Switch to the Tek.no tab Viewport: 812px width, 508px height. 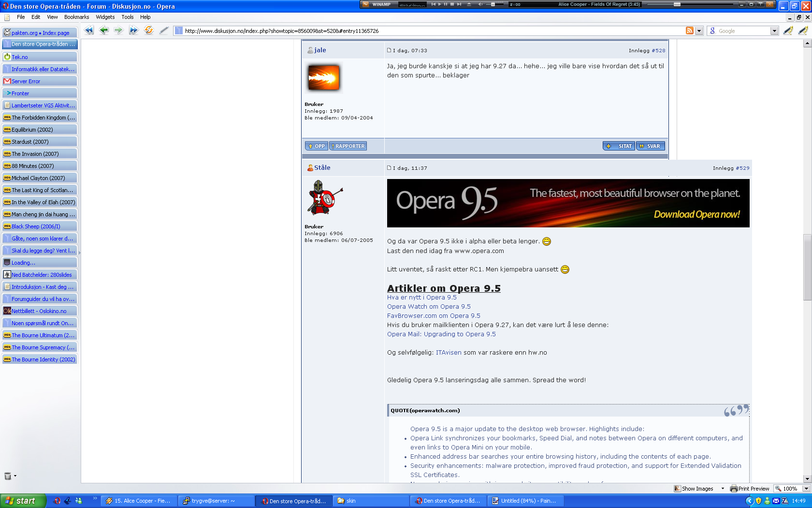tap(40, 57)
